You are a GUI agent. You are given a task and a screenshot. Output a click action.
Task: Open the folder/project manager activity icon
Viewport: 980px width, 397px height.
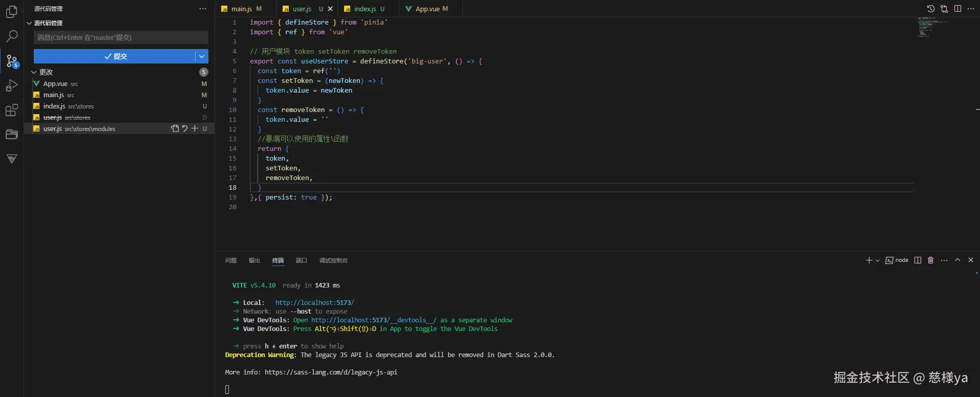coord(11,134)
